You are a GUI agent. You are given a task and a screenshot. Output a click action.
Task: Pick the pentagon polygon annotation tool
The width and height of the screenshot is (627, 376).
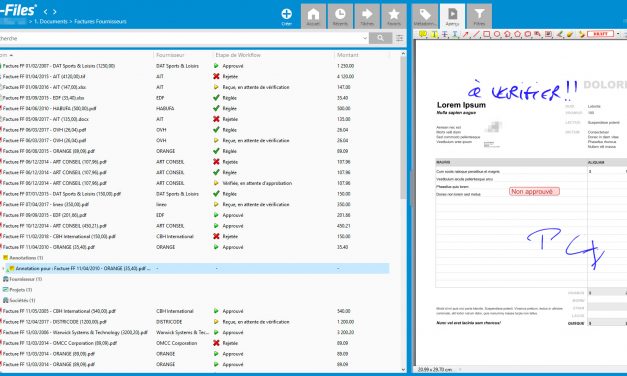point(517,34)
